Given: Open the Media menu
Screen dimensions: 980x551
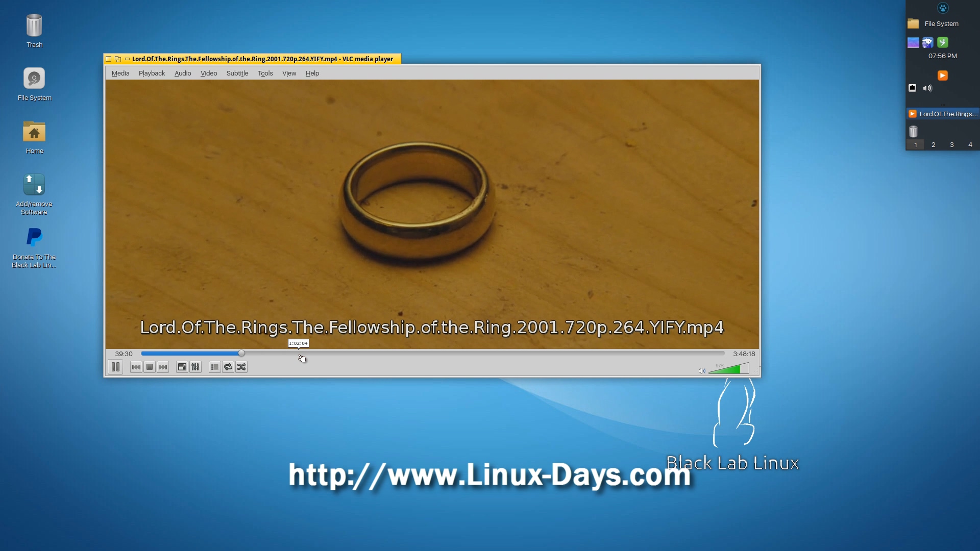Looking at the screenshot, I should [120, 73].
